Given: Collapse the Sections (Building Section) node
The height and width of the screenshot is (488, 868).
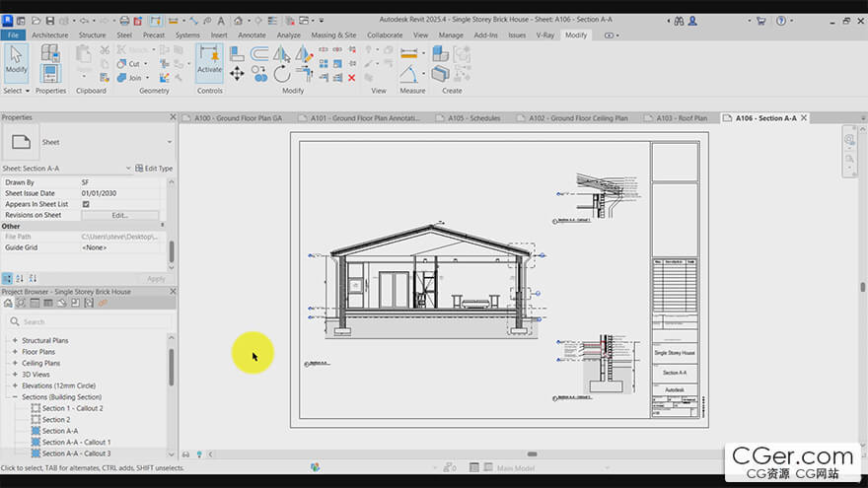Looking at the screenshot, I should 15,397.
